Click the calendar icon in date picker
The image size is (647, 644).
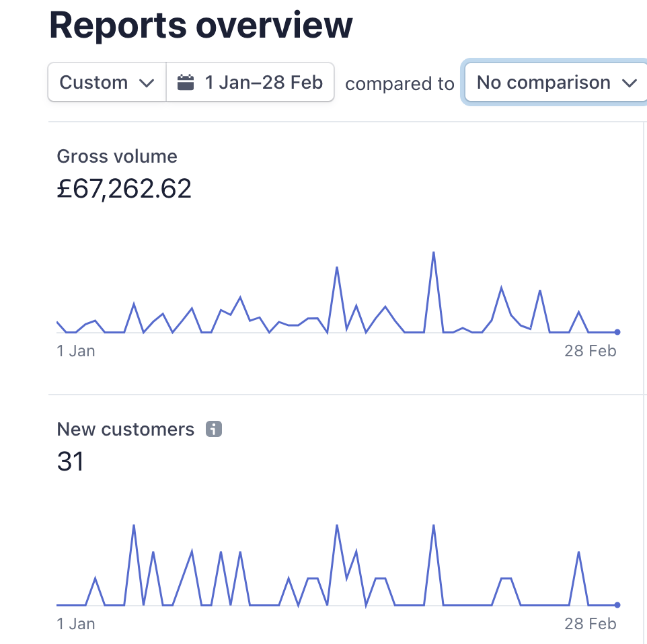pyautogui.click(x=185, y=83)
